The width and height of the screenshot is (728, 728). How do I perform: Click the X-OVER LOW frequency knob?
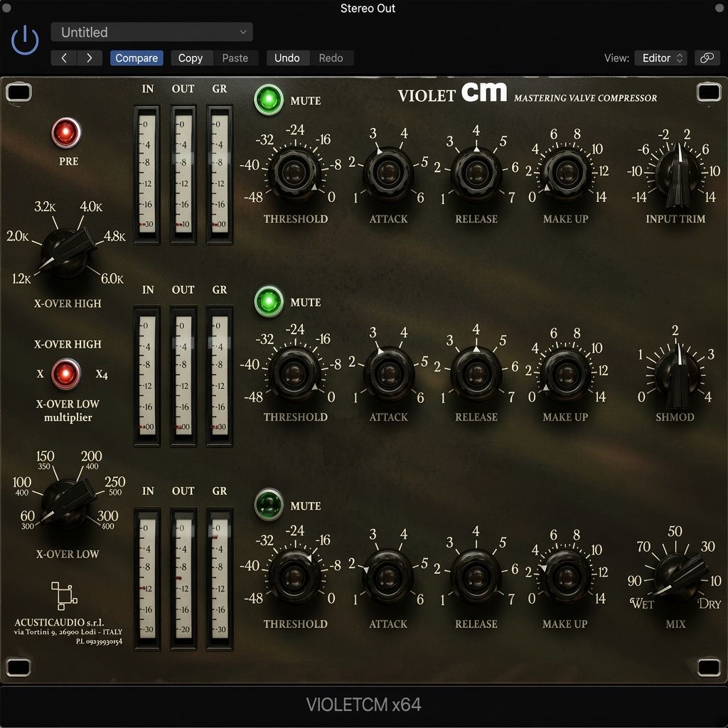pyautogui.click(x=68, y=504)
